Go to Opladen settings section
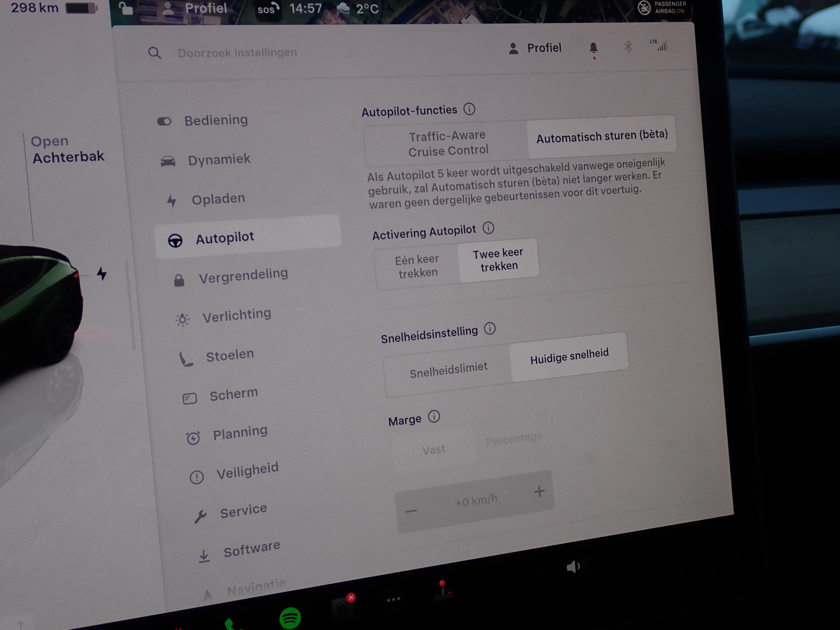840x630 pixels. tap(218, 199)
